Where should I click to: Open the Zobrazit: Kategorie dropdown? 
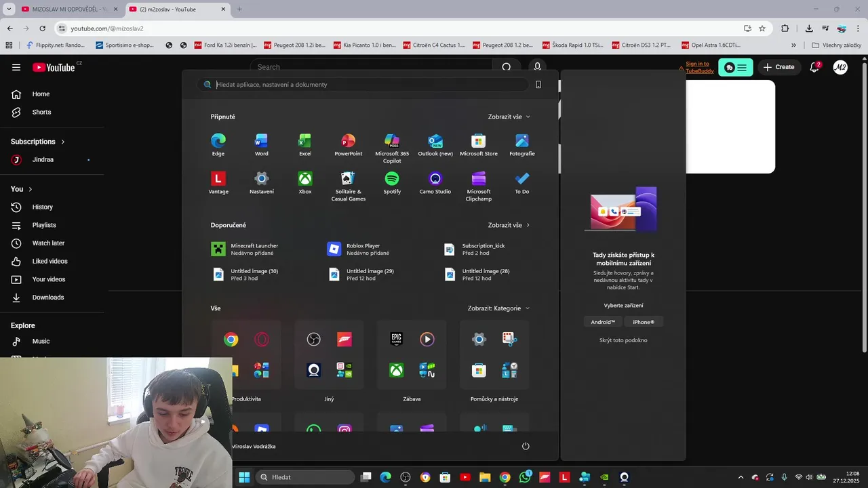(x=499, y=308)
